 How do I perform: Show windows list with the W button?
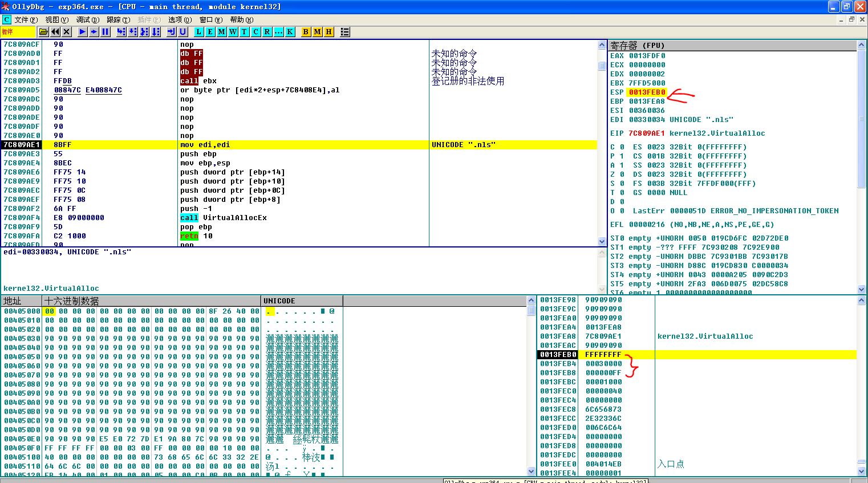[x=233, y=32]
